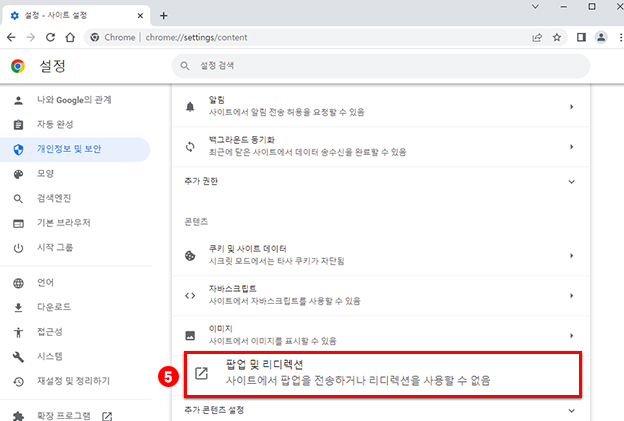Click the 설정 검색 search field
Screen dimensions: 624x421
tap(380, 66)
